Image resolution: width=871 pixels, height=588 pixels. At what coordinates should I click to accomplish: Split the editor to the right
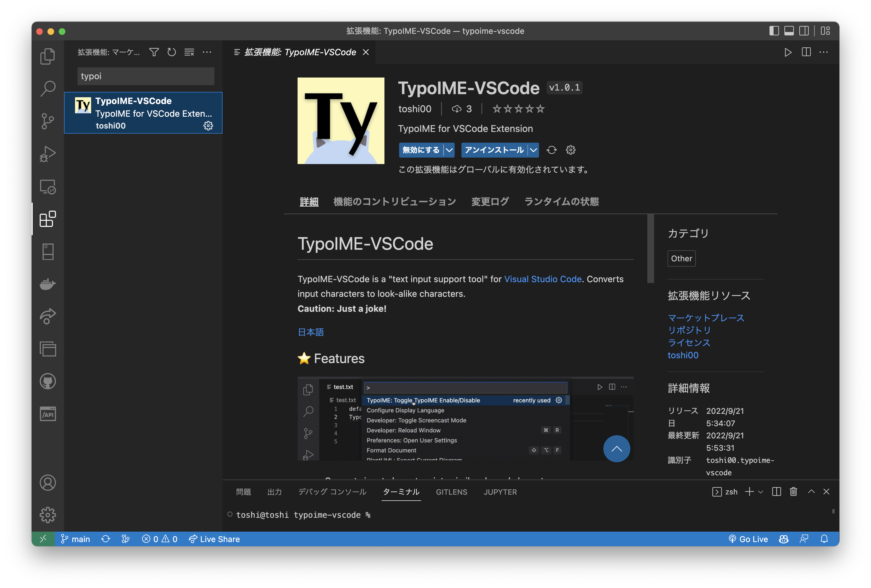pos(806,52)
